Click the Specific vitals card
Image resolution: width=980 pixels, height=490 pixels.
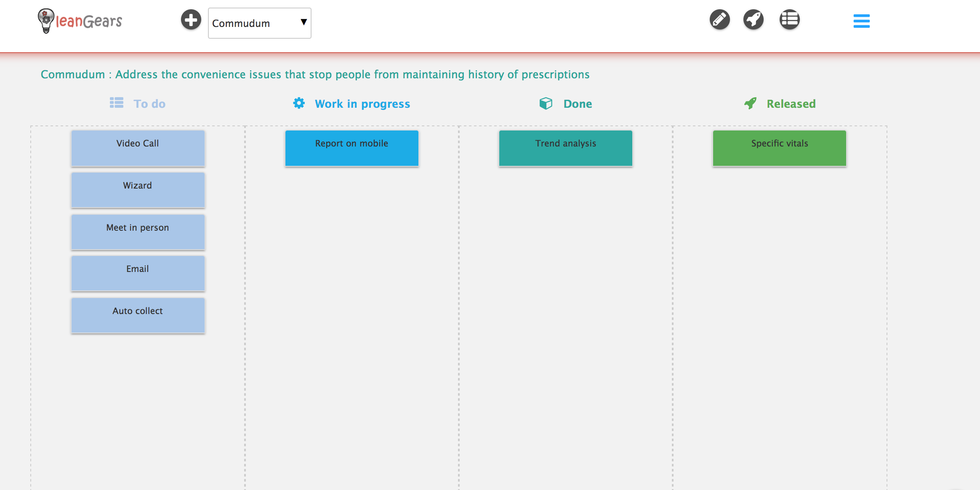click(779, 148)
